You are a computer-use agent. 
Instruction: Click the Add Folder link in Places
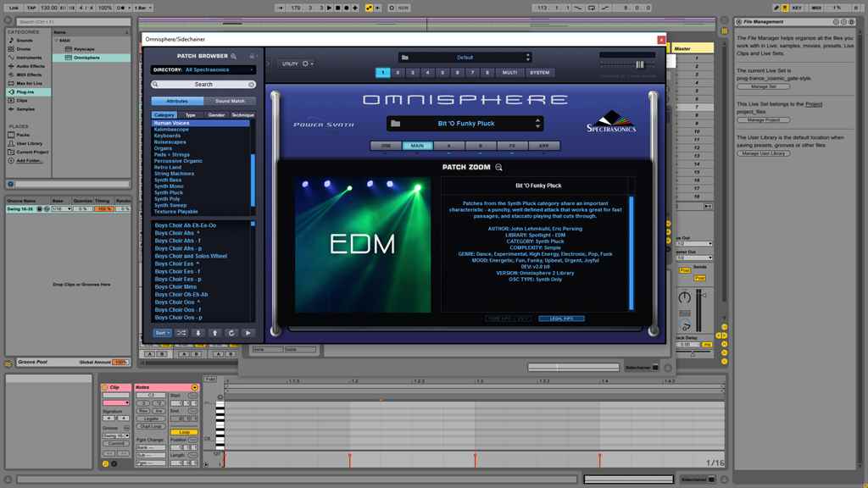tap(29, 160)
